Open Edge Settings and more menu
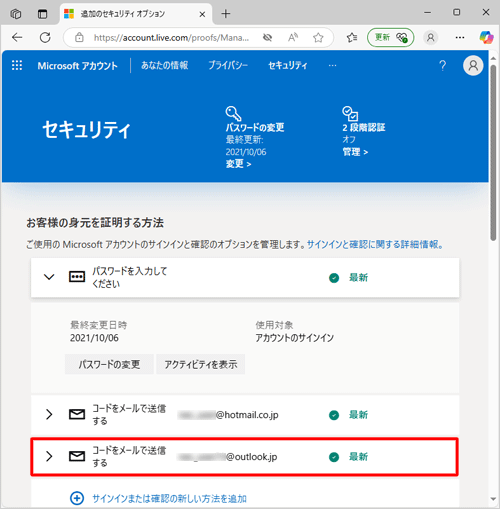Image resolution: width=500 pixels, height=509 pixels. [460, 37]
